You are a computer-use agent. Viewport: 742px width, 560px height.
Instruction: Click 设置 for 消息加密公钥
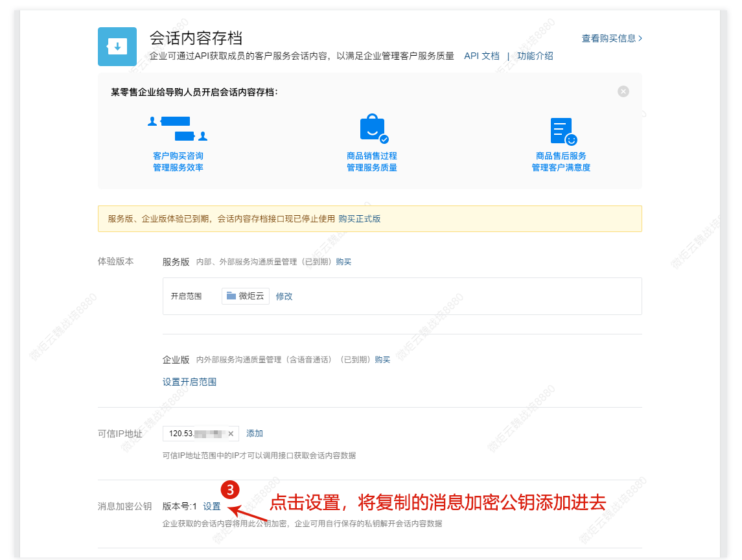pos(212,506)
